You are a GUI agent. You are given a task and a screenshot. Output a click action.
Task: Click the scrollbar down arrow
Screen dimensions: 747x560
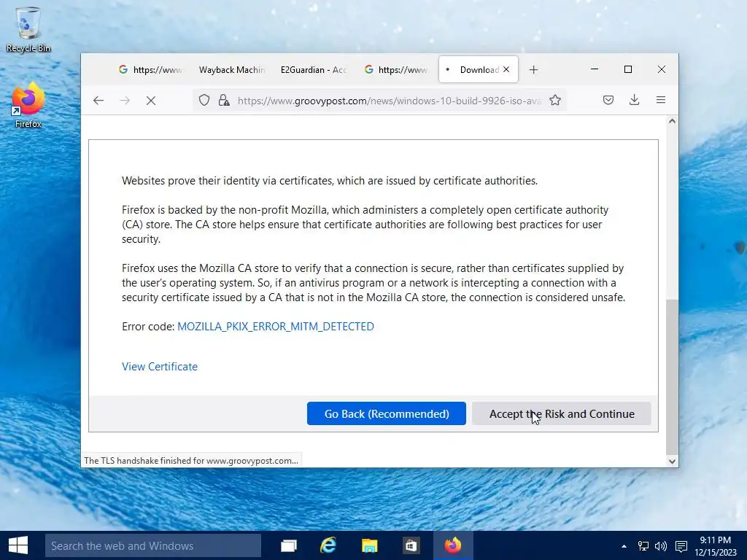click(x=672, y=461)
